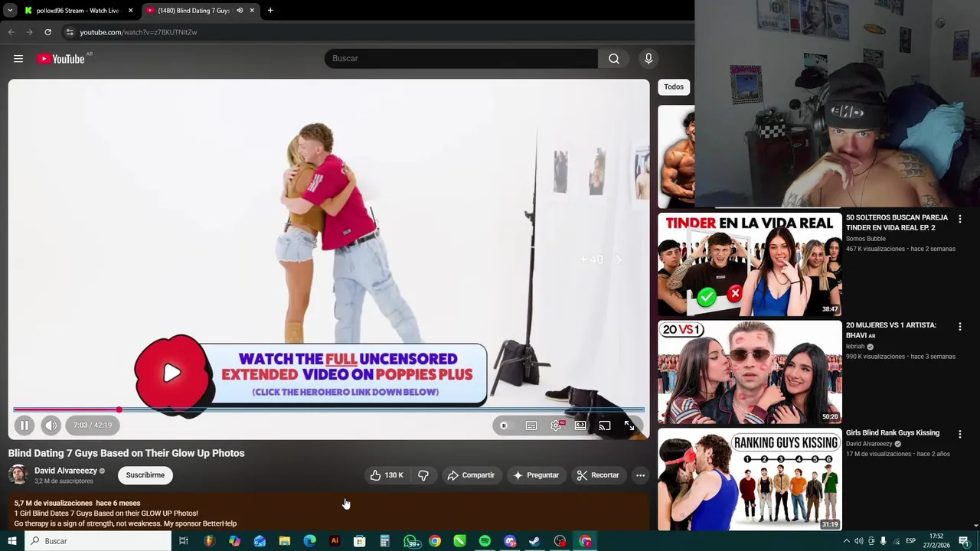Screen dimensions: 980x551
Task: Open the 20 VS 1 video thumbnail
Action: tap(750, 372)
